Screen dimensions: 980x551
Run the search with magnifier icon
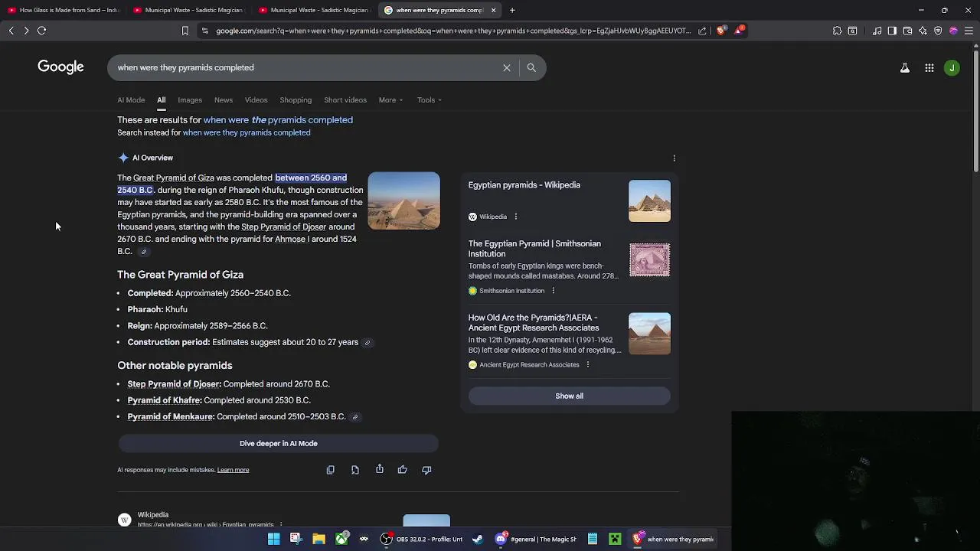[x=531, y=67]
